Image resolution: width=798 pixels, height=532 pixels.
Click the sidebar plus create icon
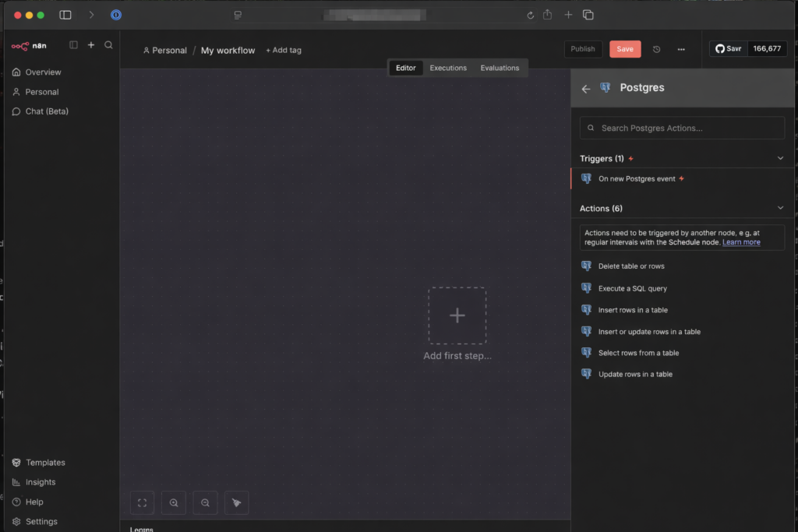(x=91, y=45)
